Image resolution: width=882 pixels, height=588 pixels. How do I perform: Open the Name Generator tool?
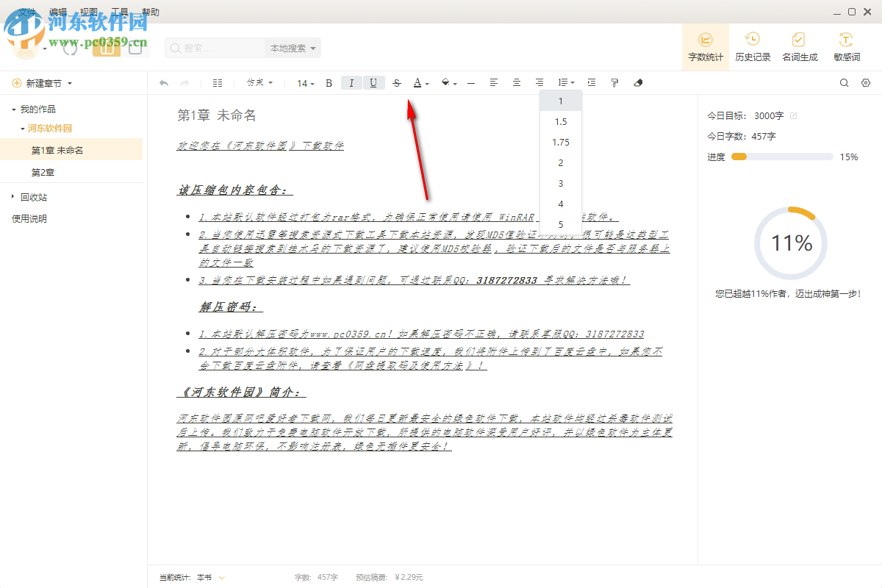pyautogui.click(x=799, y=46)
